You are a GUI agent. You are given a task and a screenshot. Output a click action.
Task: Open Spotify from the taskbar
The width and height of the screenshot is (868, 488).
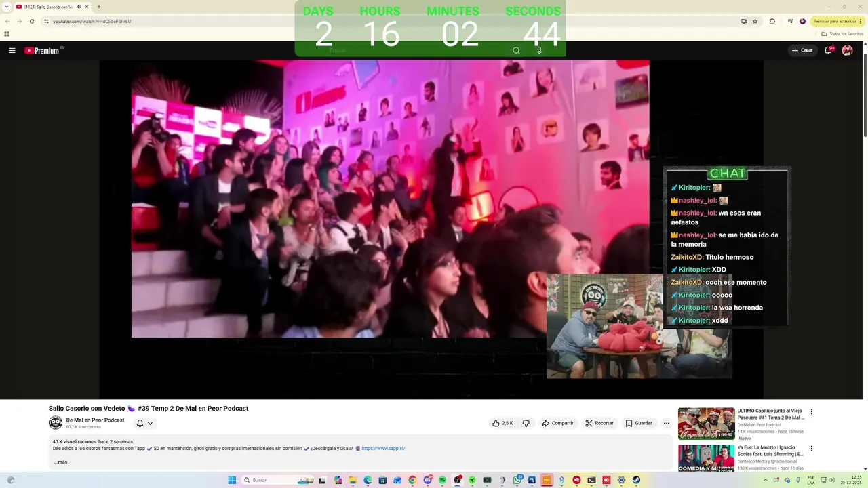pyautogui.click(x=442, y=480)
